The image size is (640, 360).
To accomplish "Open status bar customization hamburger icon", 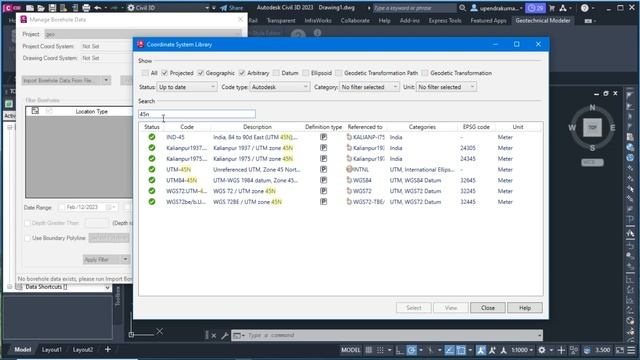I will tap(631, 350).
